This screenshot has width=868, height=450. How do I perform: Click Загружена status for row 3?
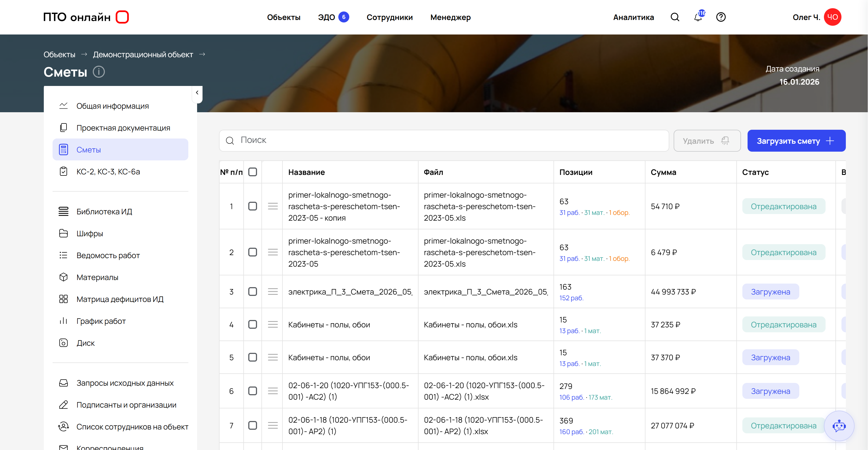click(770, 292)
